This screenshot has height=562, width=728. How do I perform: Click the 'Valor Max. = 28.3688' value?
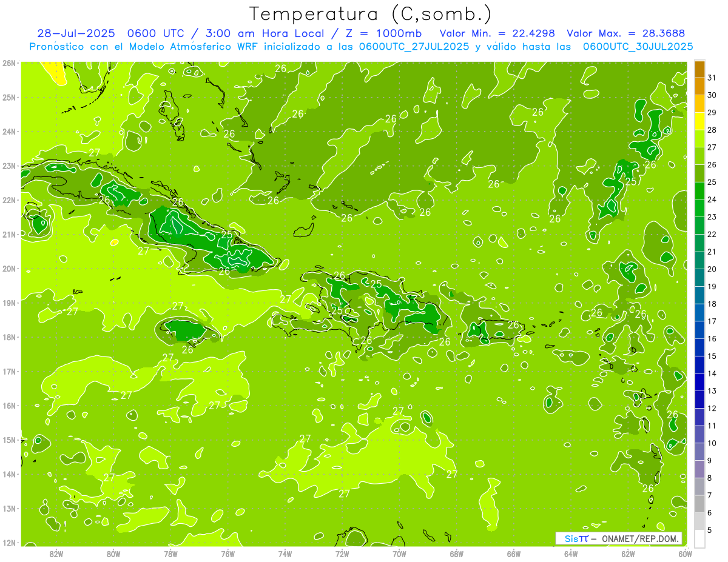[625, 33]
